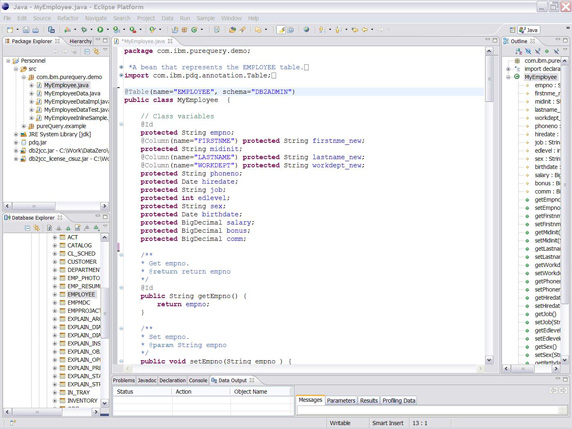
Task: Open the Results tab in Data Output
Action: coord(369,401)
